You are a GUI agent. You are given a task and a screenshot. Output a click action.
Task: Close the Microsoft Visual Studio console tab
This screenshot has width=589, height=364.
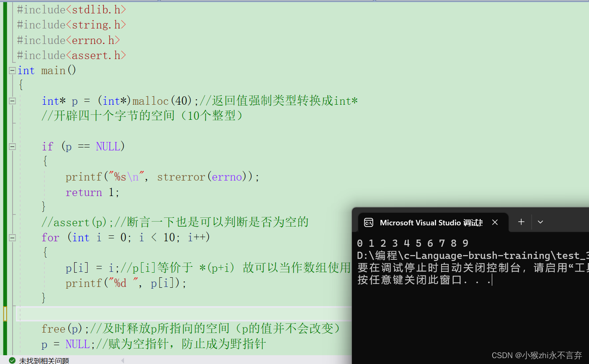coord(495,222)
